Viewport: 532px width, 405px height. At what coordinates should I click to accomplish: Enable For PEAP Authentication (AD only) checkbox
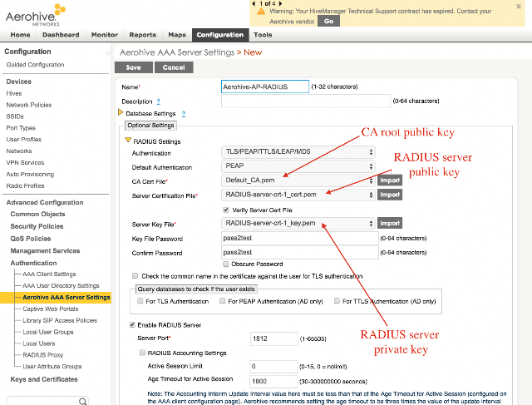tap(222, 301)
